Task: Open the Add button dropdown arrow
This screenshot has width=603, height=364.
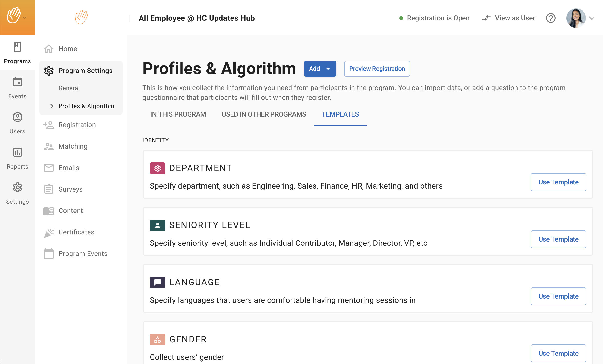Action: pos(328,69)
